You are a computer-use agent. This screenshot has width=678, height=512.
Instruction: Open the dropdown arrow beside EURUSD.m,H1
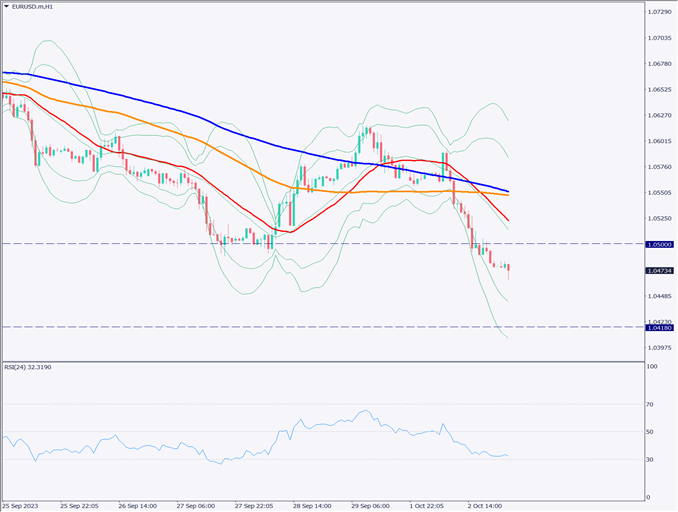[6, 6]
